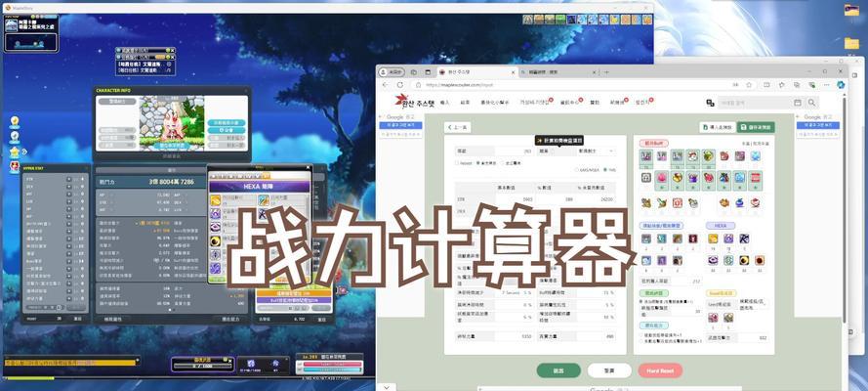
Task: Open a new browser tab with plus button
Action: click(x=606, y=72)
